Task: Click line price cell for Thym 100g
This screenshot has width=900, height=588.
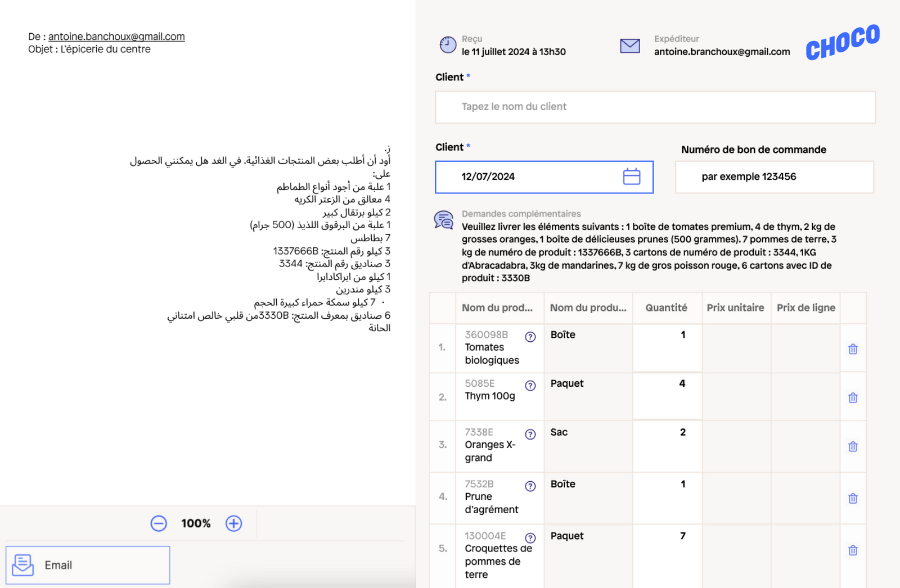Action: click(x=805, y=397)
